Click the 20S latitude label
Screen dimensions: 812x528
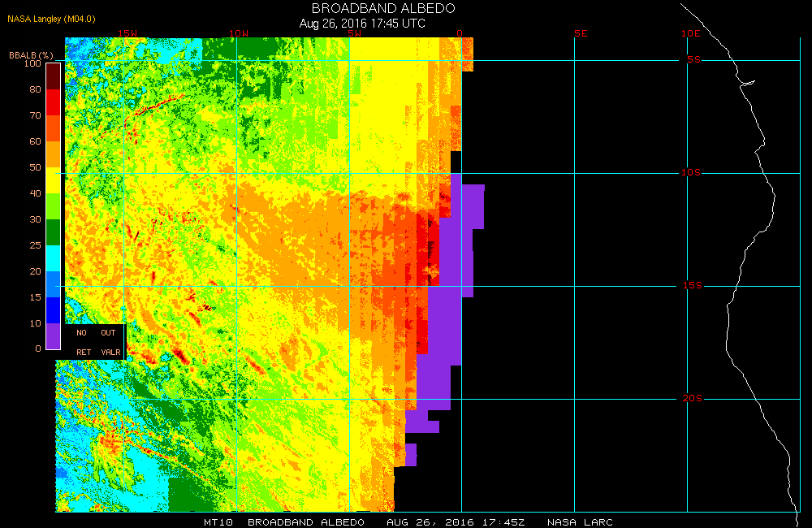693,399
